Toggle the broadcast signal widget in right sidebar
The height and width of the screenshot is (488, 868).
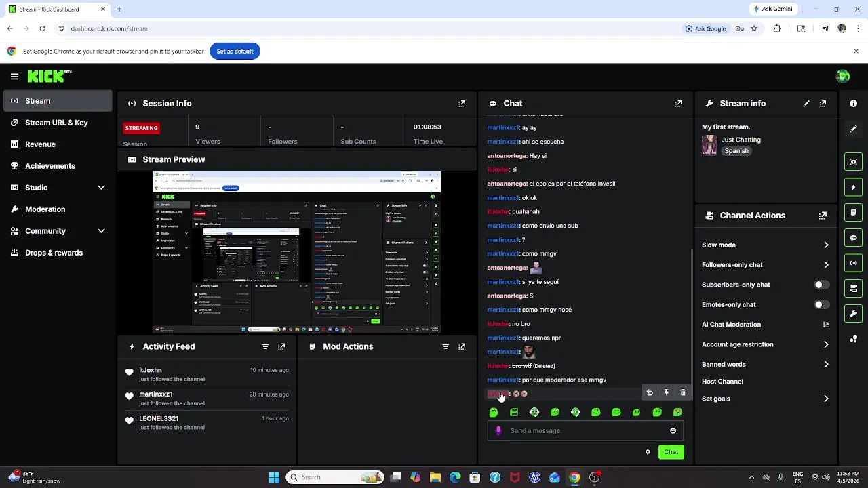click(853, 263)
